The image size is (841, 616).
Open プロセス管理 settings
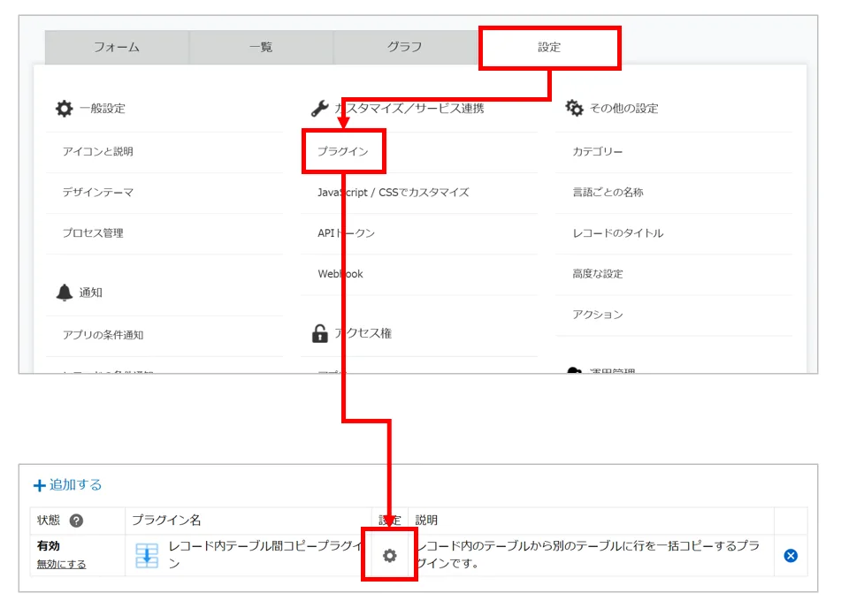(93, 233)
